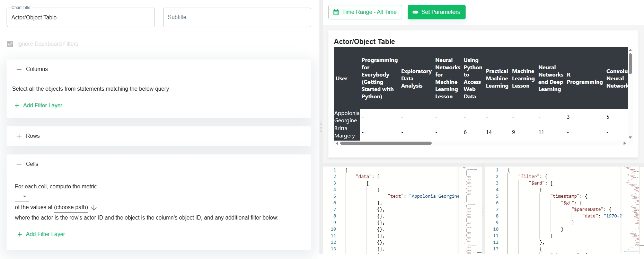Toggle Ignore Dashboard Filters checkbox

10,44
